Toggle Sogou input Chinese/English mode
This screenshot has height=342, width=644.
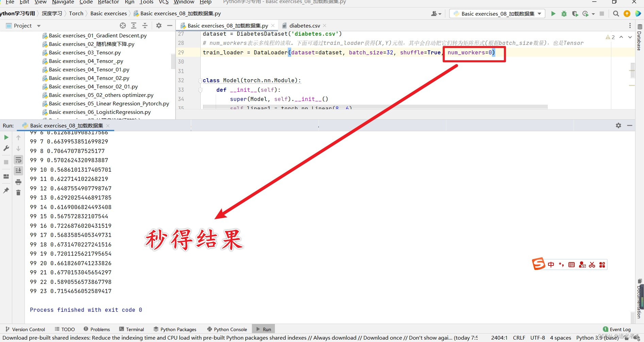point(551,265)
